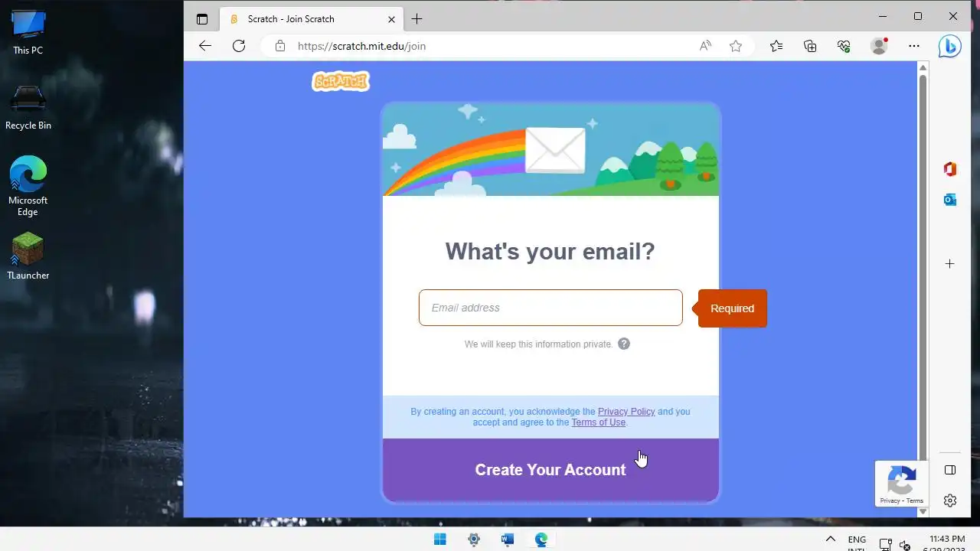The height and width of the screenshot is (551, 980).
Task: Open the Privacy Policy link
Action: [626, 412]
